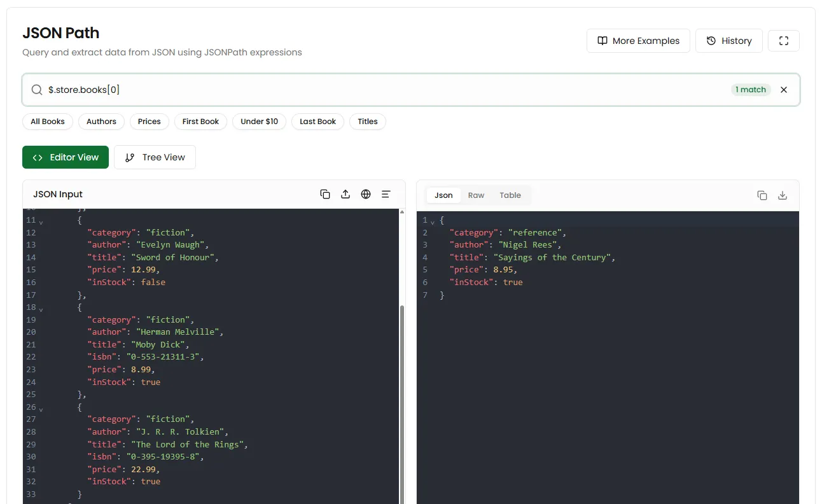The width and height of the screenshot is (822, 504).
Task: View query History
Action: [728, 40]
